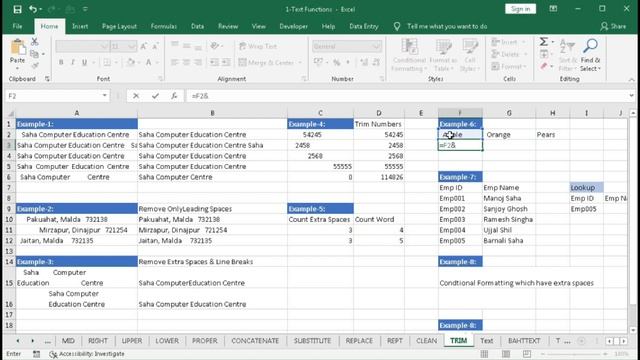Click the Cut scissors icon
Image resolution: width=640 pixels, height=360 pixels.
pyautogui.click(x=35, y=42)
